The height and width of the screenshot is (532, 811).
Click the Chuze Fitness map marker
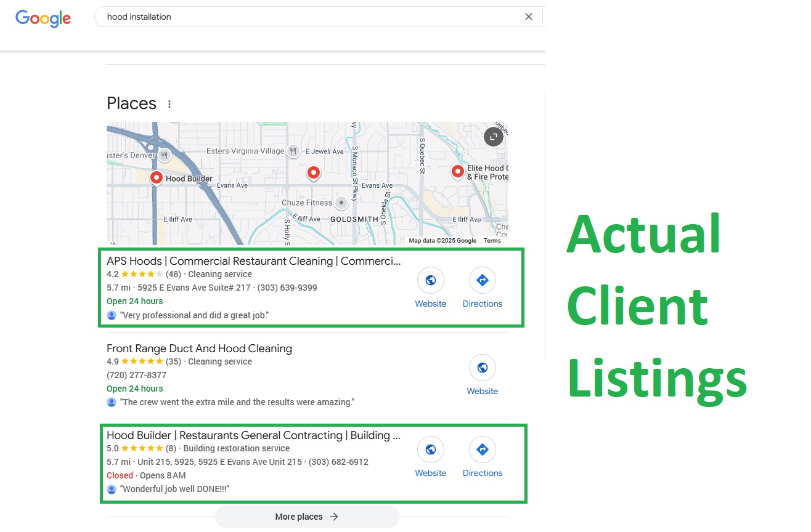click(341, 203)
